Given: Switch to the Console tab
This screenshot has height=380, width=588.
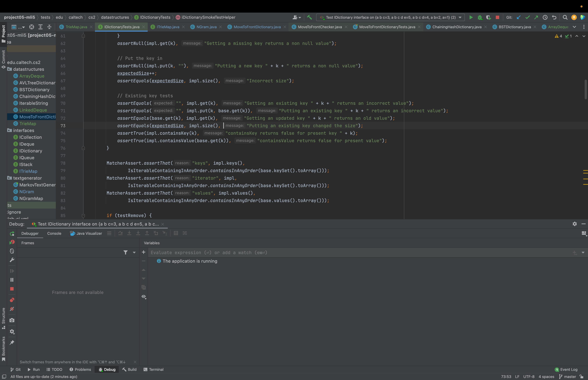Looking at the screenshot, I should [54, 233].
